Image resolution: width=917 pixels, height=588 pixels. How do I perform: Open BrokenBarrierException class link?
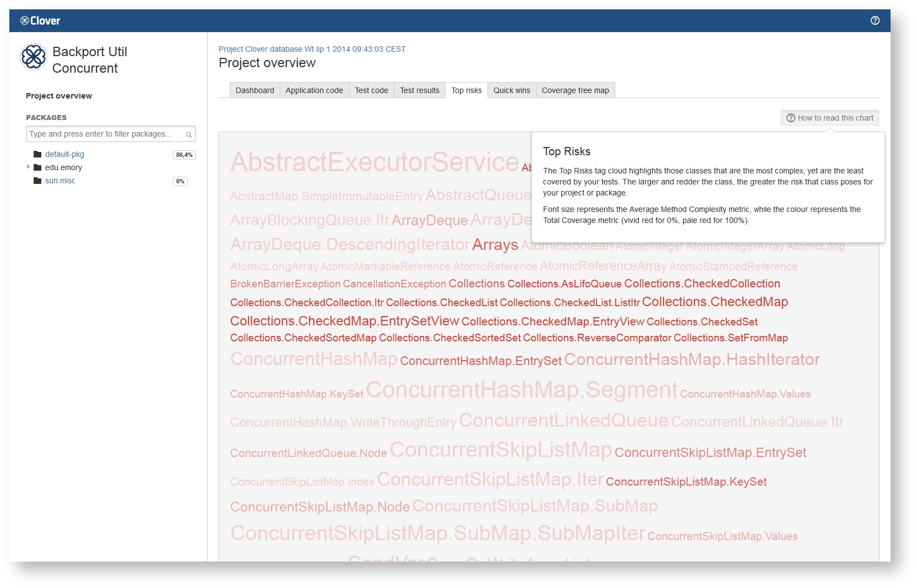click(x=285, y=284)
